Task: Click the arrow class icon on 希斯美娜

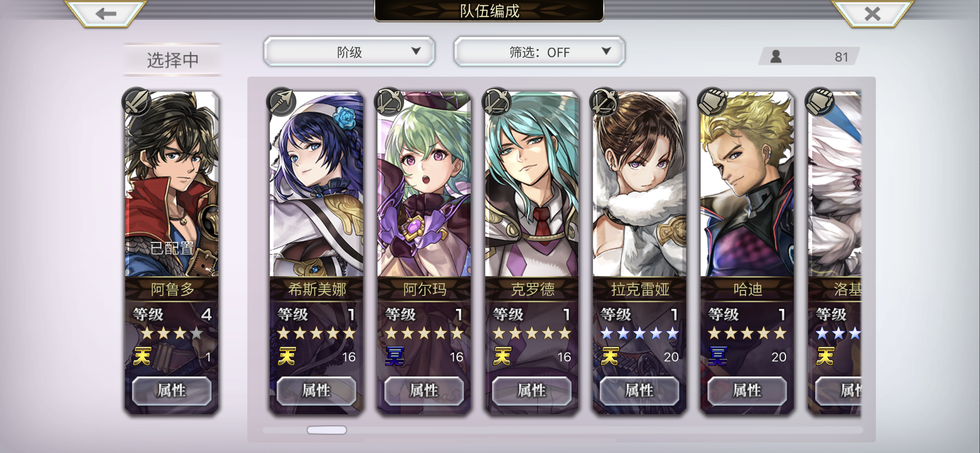Action: point(281,101)
